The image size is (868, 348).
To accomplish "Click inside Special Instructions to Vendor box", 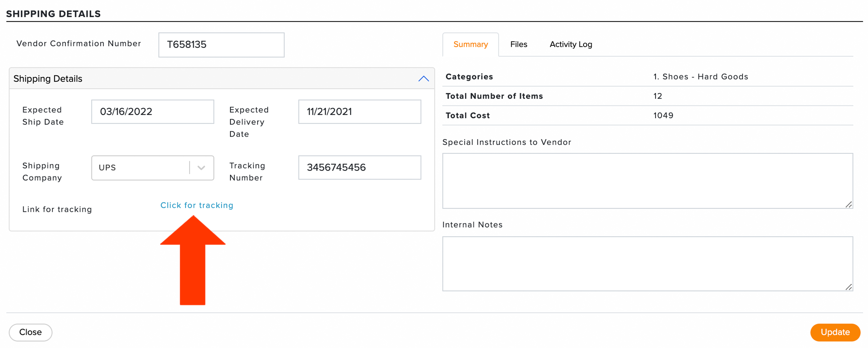I will coord(647,181).
